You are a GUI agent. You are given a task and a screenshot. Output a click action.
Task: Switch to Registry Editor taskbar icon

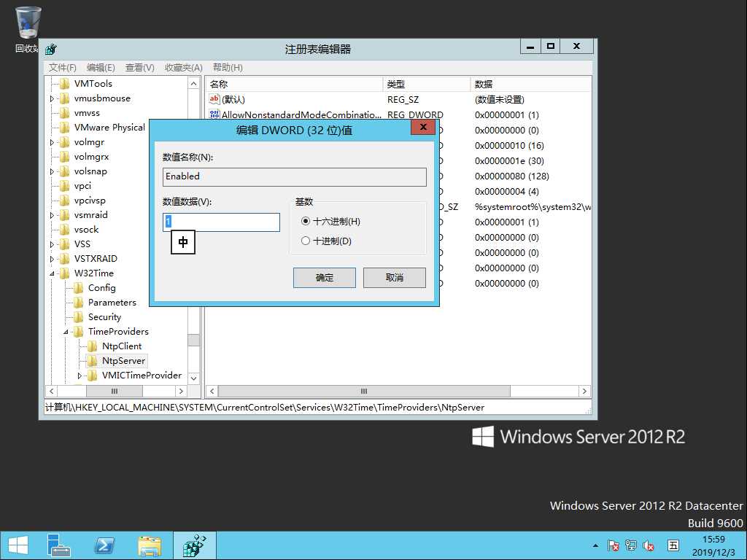(194, 545)
